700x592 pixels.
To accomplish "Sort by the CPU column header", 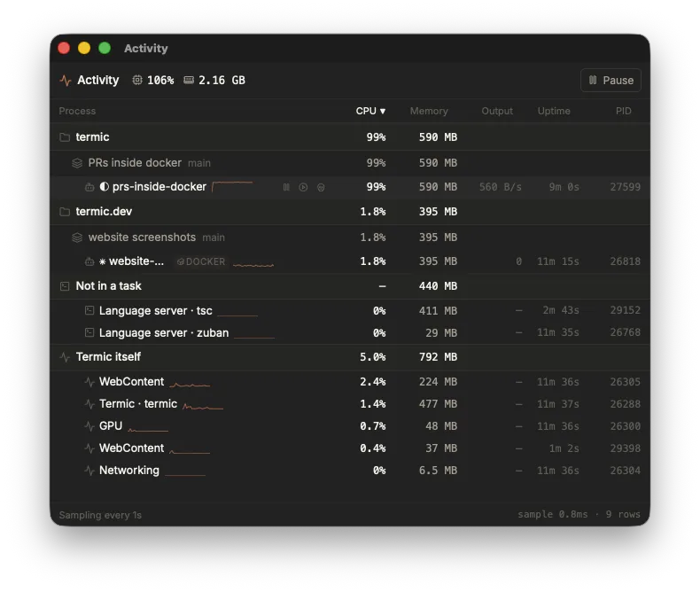I will click(370, 111).
